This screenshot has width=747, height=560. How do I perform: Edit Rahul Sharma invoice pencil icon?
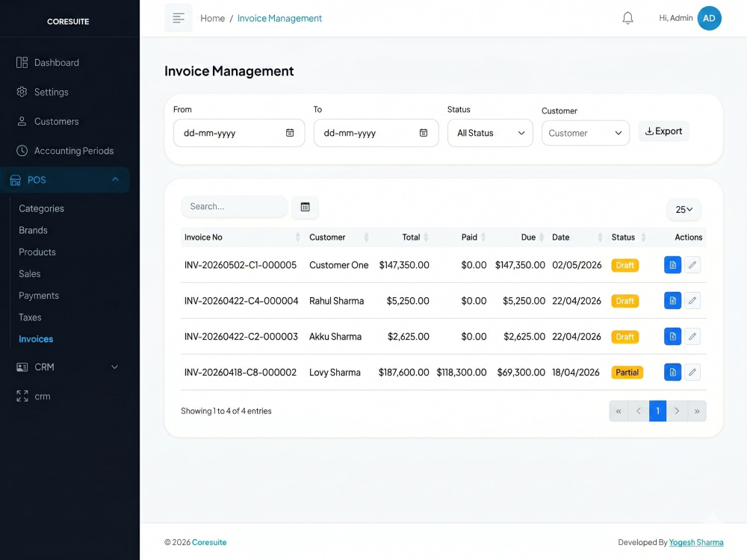[692, 300]
